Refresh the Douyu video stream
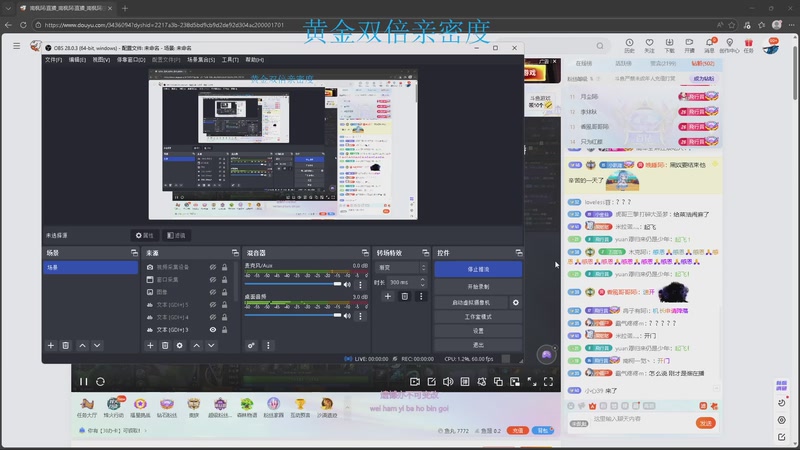This screenshot has width=800, height=450. pos(101,382)
